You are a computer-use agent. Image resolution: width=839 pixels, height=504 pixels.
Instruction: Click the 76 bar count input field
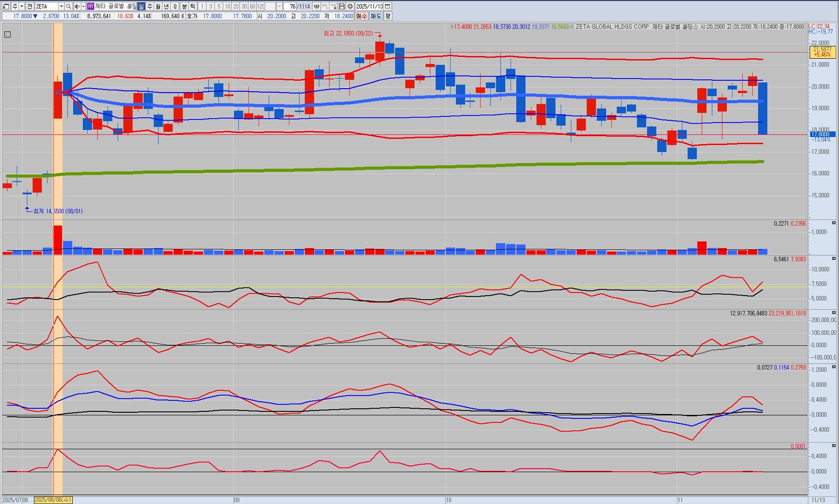pos(290,6)
